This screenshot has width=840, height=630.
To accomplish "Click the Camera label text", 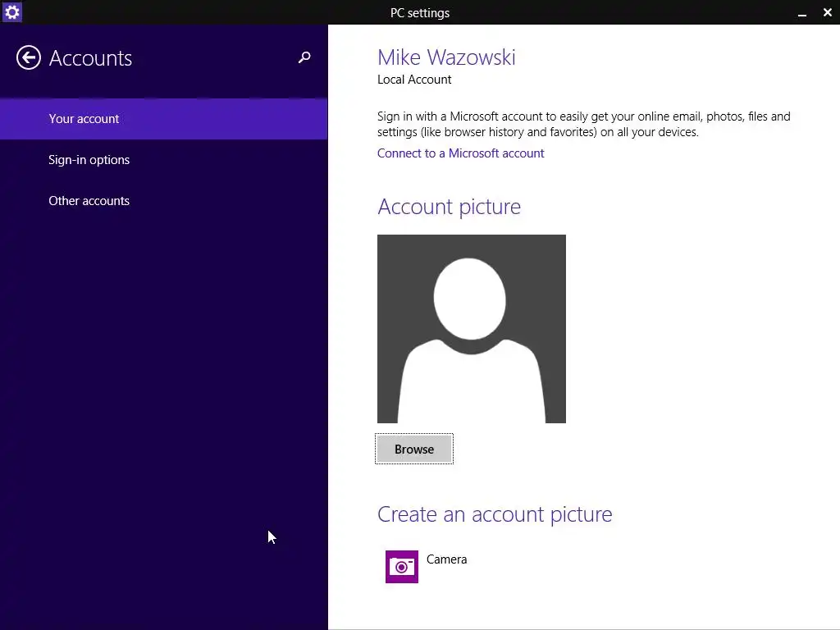I will point(447,559).
